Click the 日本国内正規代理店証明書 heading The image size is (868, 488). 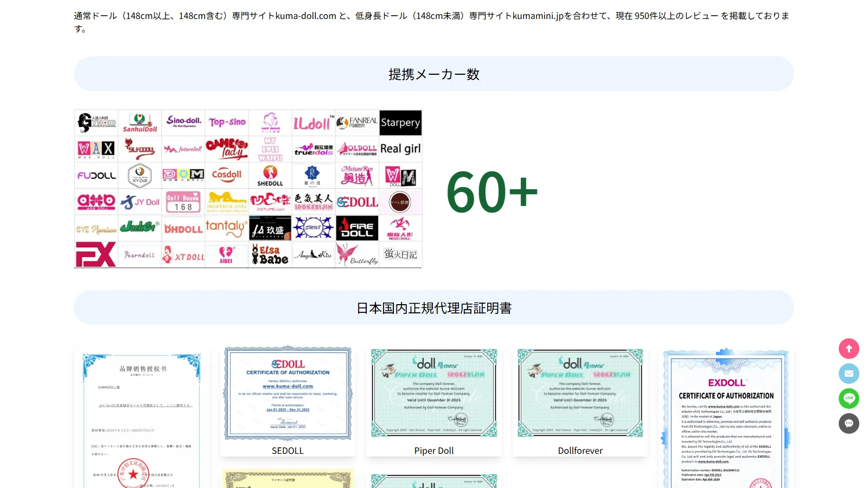(434, 308)
